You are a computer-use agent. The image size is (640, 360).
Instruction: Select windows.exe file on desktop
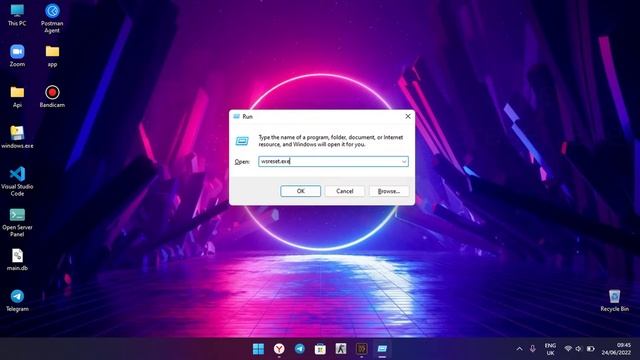pos(17,138)
